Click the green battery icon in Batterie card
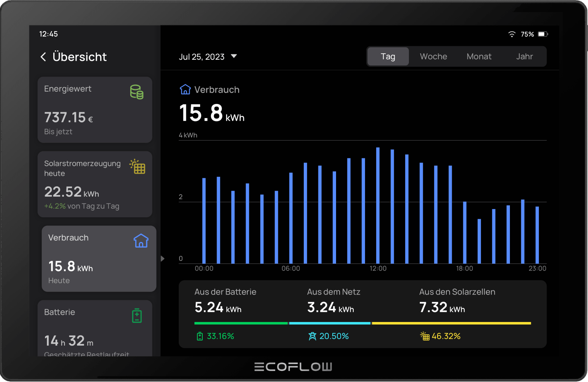The image size is (588, 382). 137,316
